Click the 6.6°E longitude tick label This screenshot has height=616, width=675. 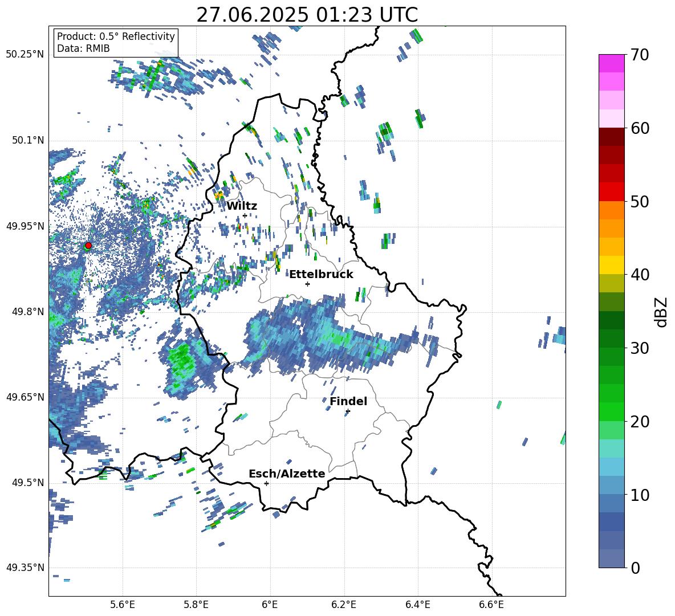point(491,605)
